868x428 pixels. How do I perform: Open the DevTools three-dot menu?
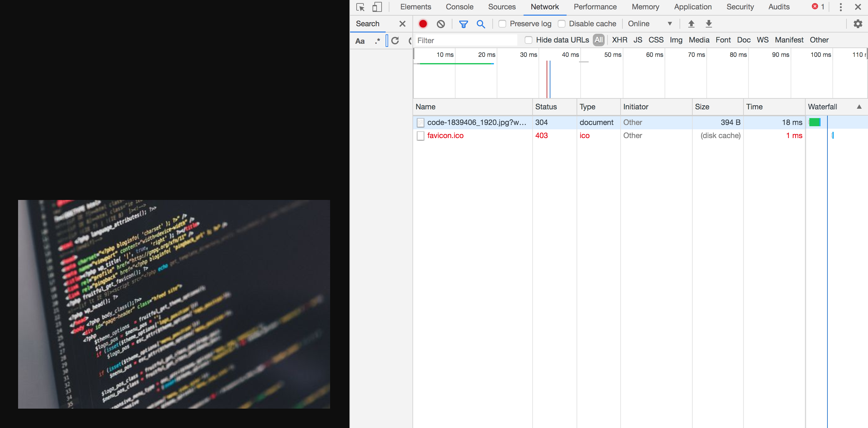coord(841,7)
